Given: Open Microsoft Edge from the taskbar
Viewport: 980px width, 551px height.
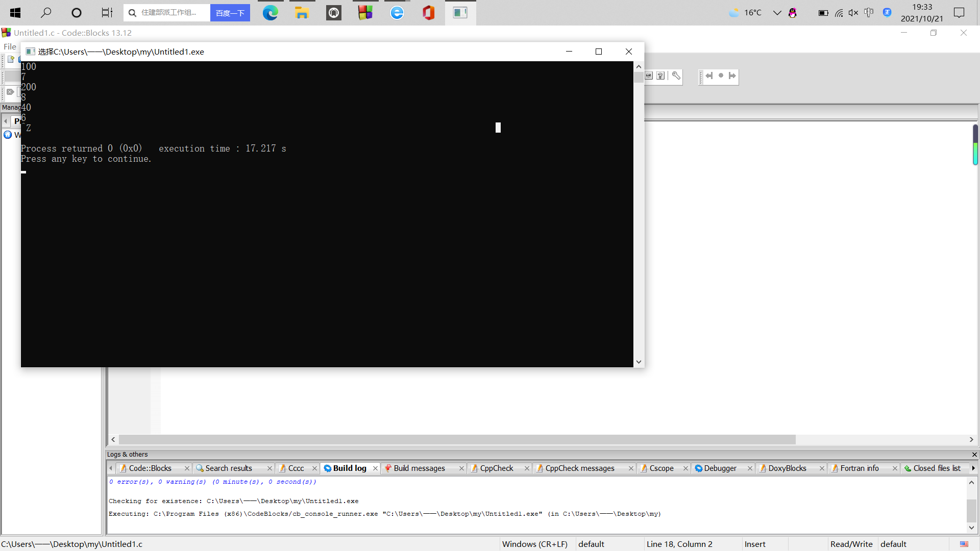Looking at the screenshot, I should 270,13.
